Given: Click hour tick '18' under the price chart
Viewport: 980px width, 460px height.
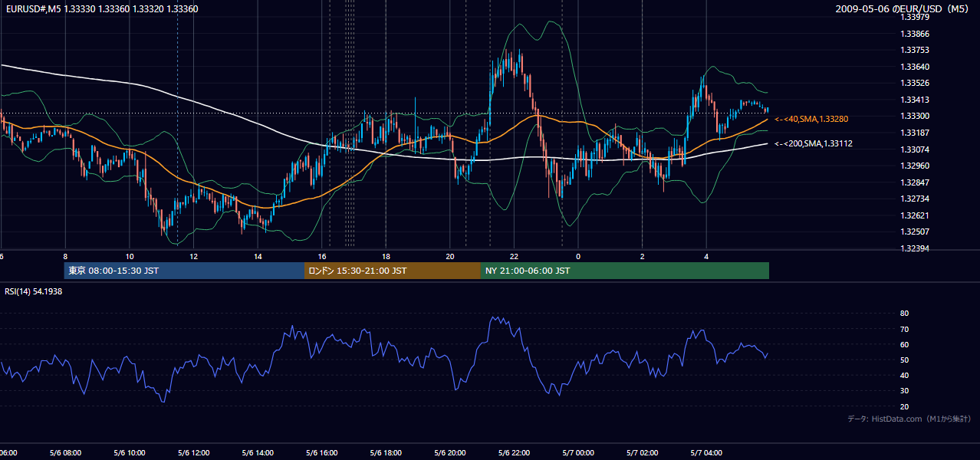Looking at the screenshot, I should coord(386,256).
